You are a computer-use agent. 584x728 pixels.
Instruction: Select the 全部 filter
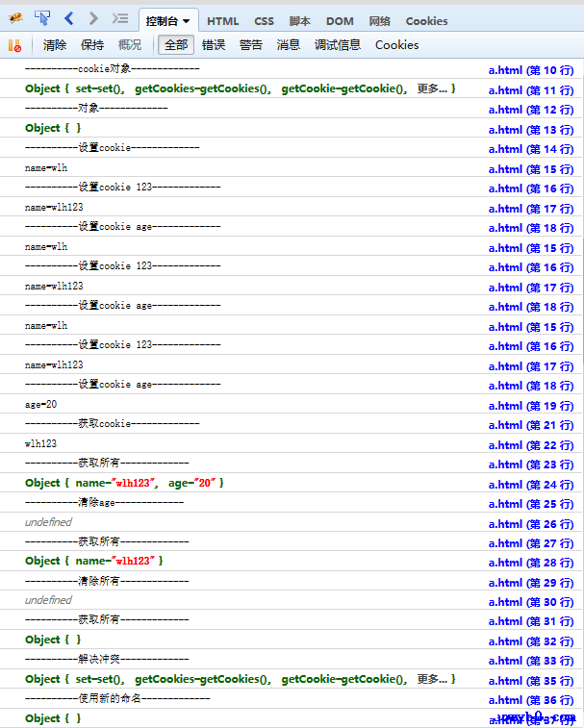pyautogui.click(x=176, y=45)
